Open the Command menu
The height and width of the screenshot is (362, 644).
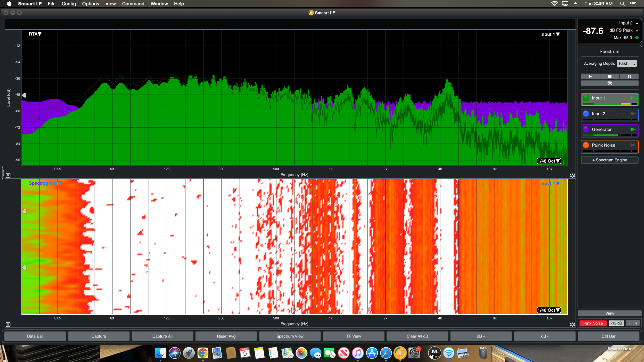pos(133,4)
